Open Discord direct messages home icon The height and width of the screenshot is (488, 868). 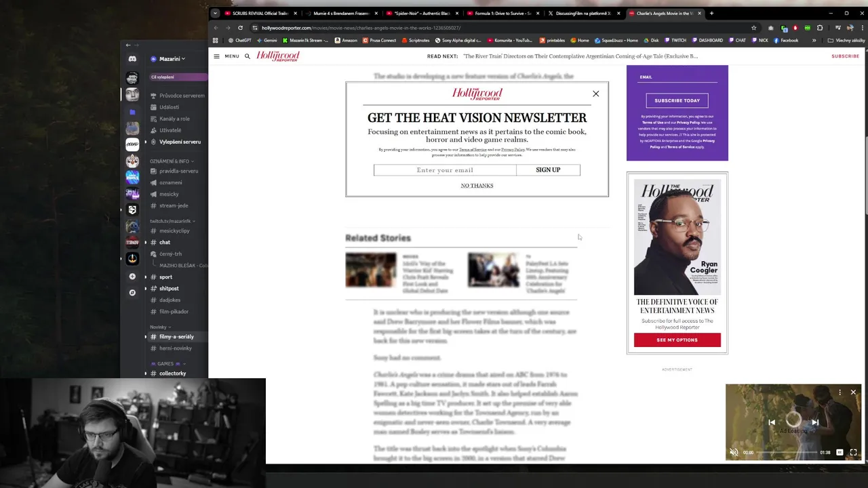point(132,59)
